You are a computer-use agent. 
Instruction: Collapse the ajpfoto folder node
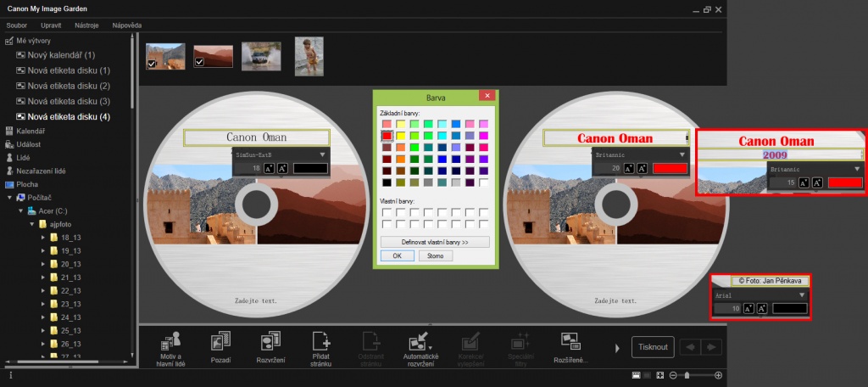32,224
